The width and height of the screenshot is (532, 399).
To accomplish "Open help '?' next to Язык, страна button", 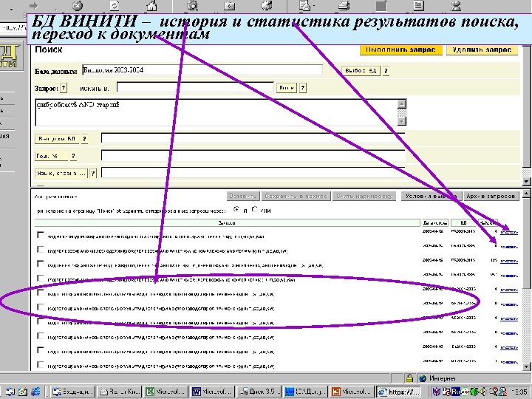I will click(x=93, y=173).
